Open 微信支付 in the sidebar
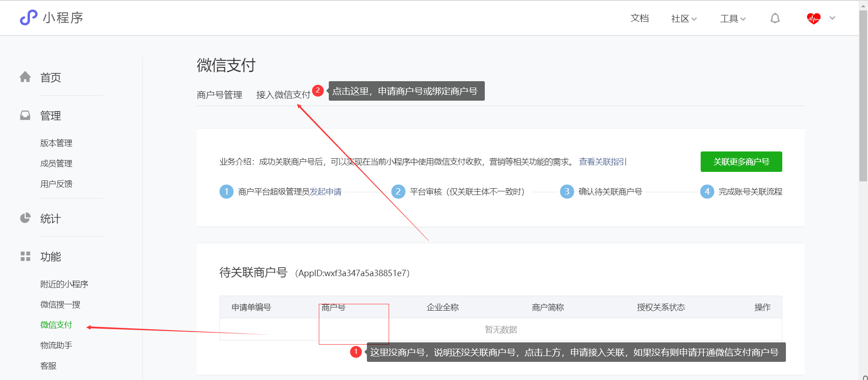This screenshot has width=868, height=380. [56, 325]
